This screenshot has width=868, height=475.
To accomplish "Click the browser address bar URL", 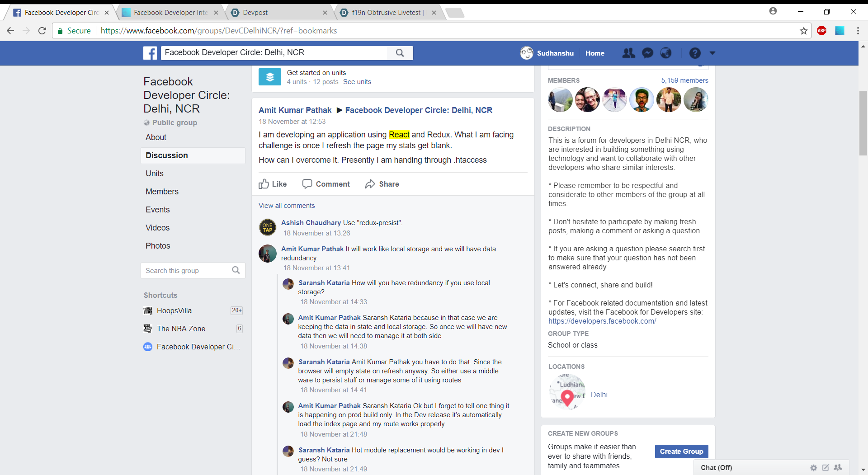I will 219,31.
